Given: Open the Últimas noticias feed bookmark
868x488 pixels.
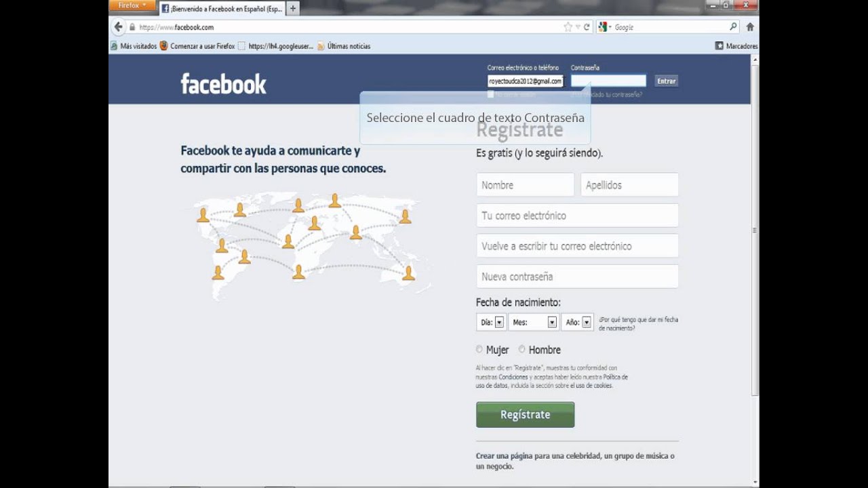Looking at the screenshot, I should click(x=344, y=46).
